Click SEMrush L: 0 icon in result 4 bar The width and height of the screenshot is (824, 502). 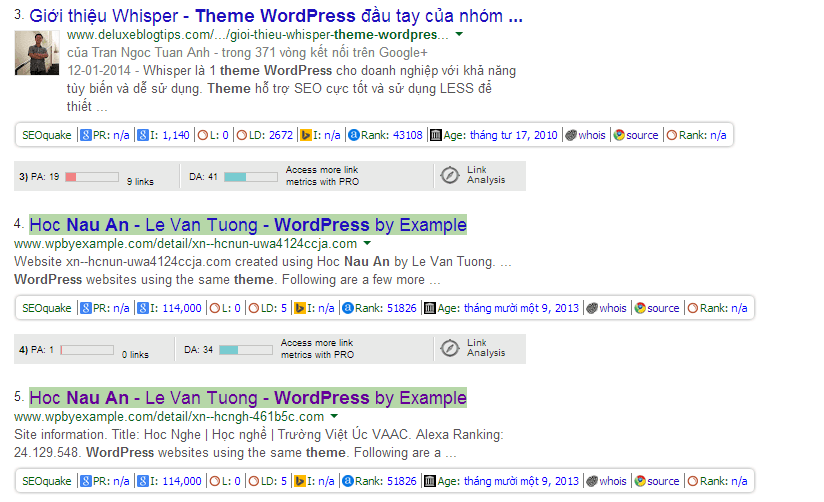pyautogui.click(x=215, y=308)
